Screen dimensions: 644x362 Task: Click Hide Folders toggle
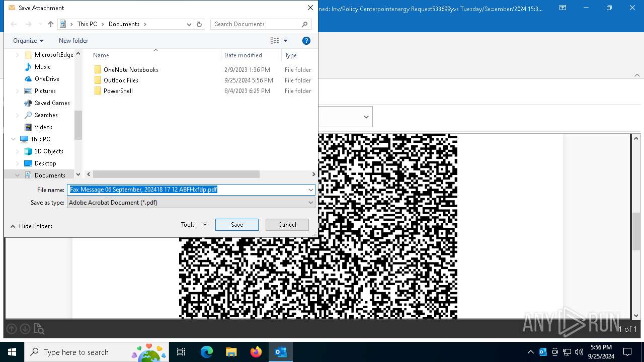[31, 226]
